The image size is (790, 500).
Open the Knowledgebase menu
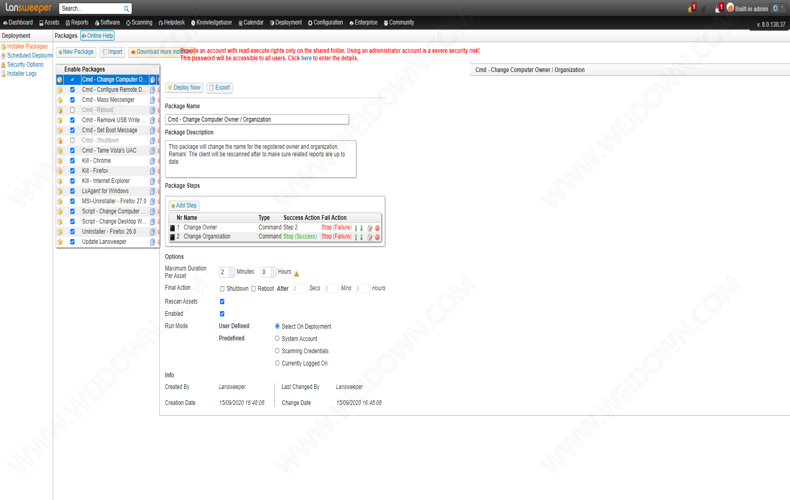211,23
